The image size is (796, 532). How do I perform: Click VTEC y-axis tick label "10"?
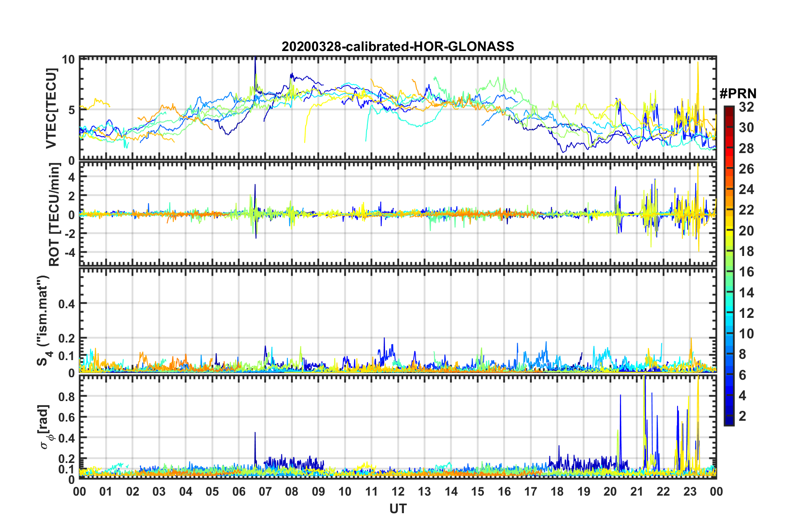click(x=69, y=59)
